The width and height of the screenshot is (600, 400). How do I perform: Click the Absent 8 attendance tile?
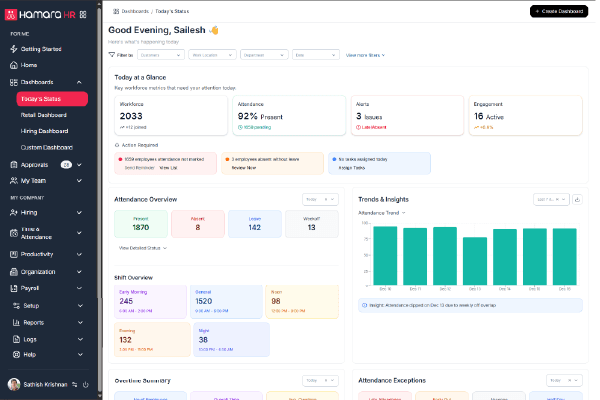[x=198, y=224]
